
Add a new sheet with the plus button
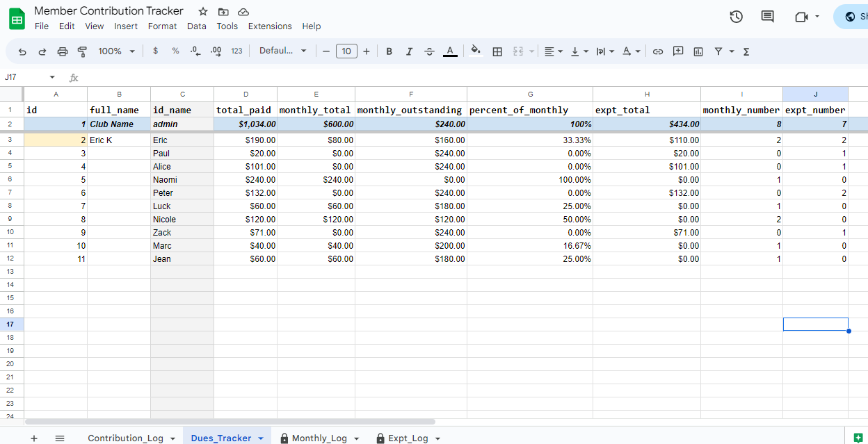pyautogui.click(x=34, y=438)
